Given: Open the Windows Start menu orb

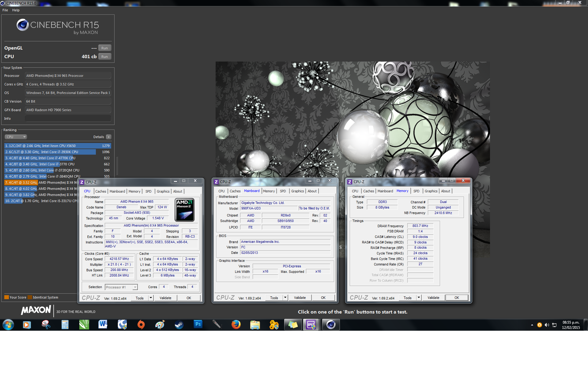Looking at the screenshot, I should 8,325.
